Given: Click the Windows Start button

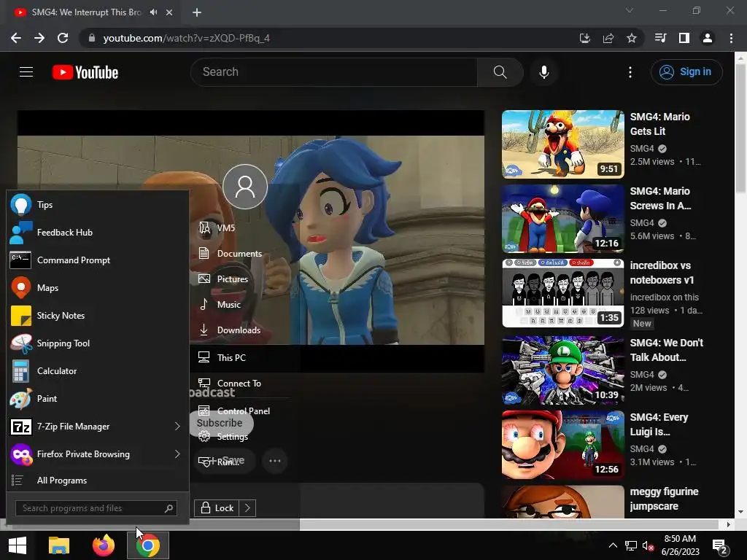Looking at the screenshot, I should point(18,545).
